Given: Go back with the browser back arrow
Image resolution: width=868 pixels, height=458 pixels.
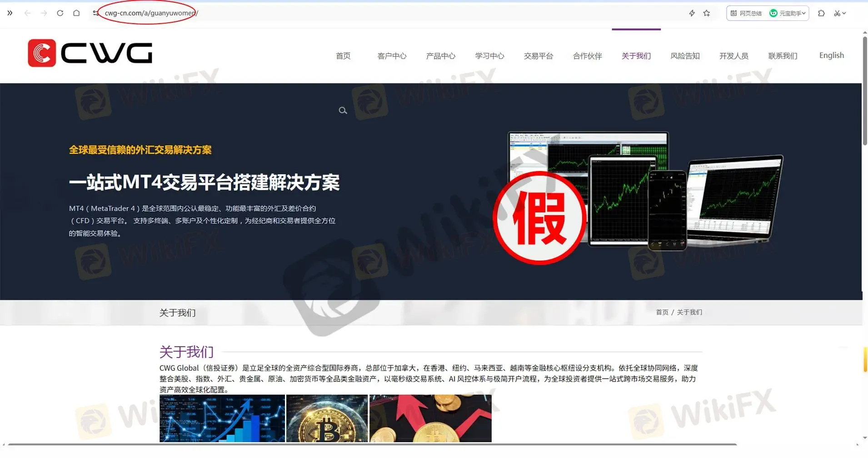Looking at the screenshot, I should tap(27, 13).
